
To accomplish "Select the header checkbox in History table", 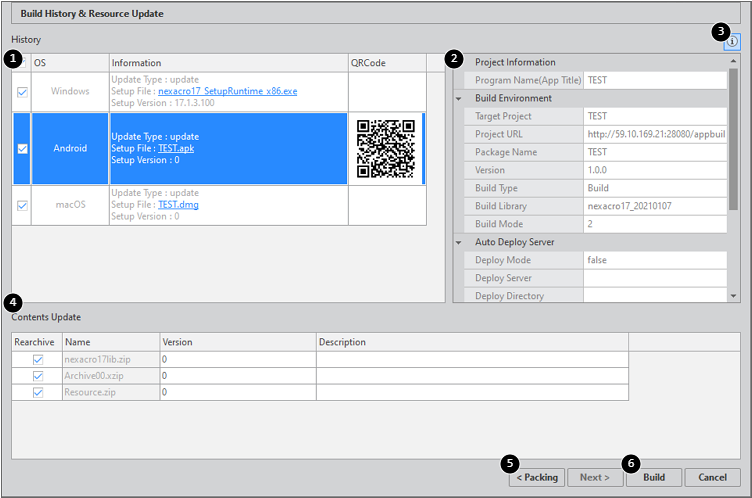I will pos(22,62).
